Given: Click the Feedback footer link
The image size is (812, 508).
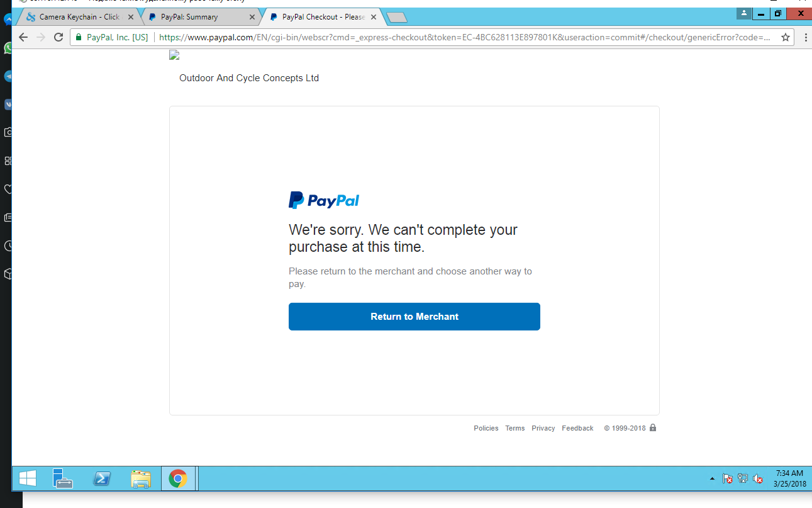Looking at the screenshot, I should 577,428.
